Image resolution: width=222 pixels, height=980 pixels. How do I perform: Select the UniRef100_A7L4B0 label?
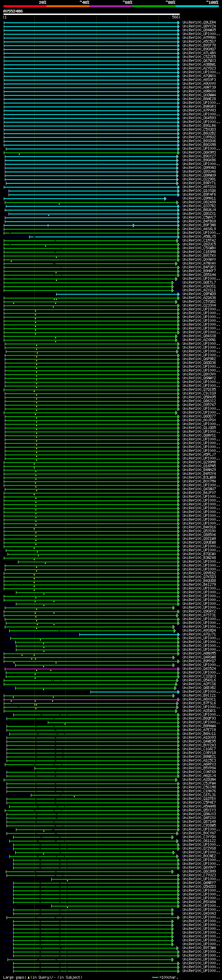(x=199, y=53)
